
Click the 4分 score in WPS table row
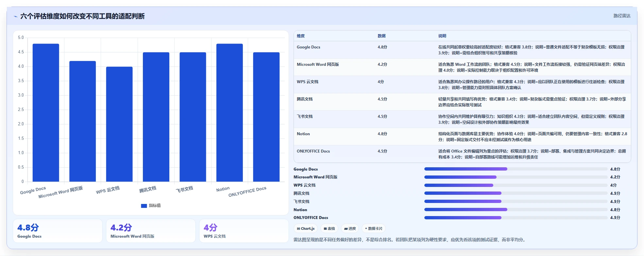tap(381, 82)
